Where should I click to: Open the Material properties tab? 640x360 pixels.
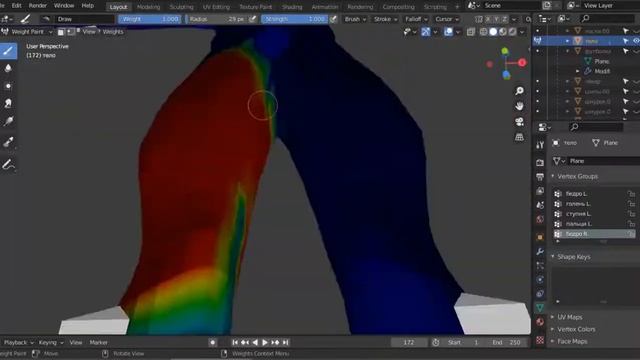tap(540, 322)
